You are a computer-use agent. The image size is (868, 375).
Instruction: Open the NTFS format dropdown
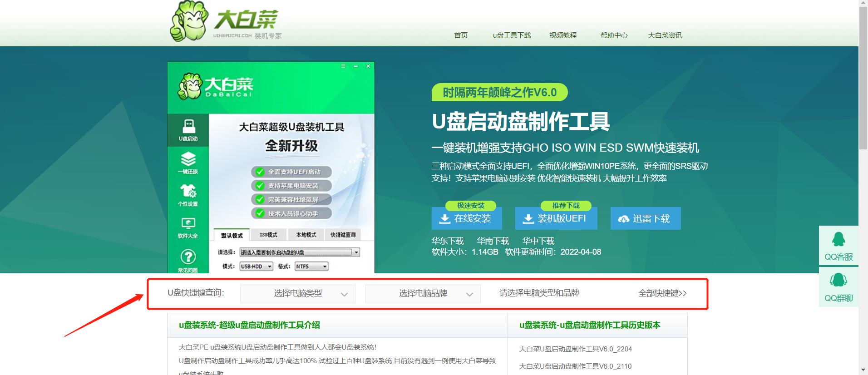click(311, 266)
